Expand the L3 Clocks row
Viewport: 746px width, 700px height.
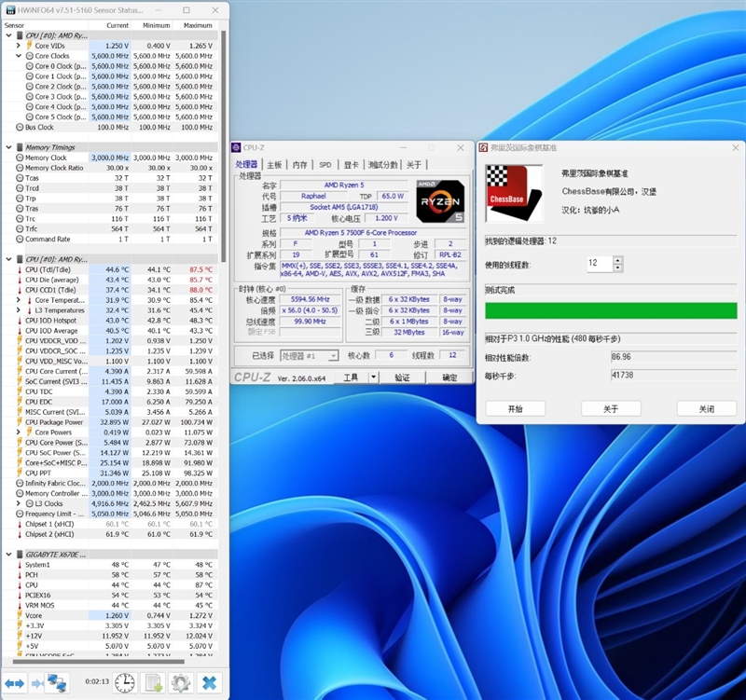click(19, 503)
